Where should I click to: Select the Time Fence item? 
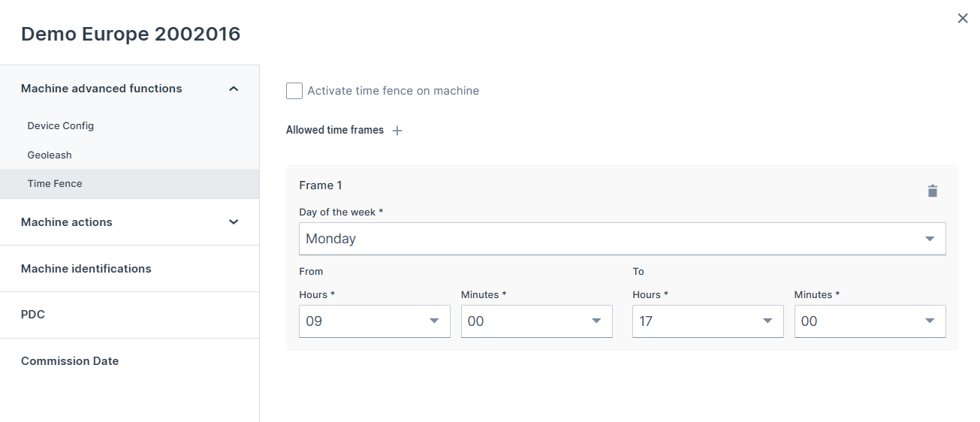click(x=55, y=184)
